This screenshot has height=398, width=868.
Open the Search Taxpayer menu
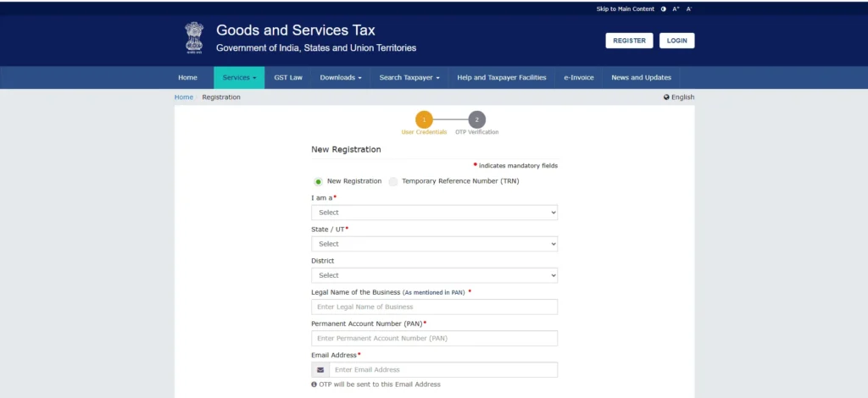[409, 78]
